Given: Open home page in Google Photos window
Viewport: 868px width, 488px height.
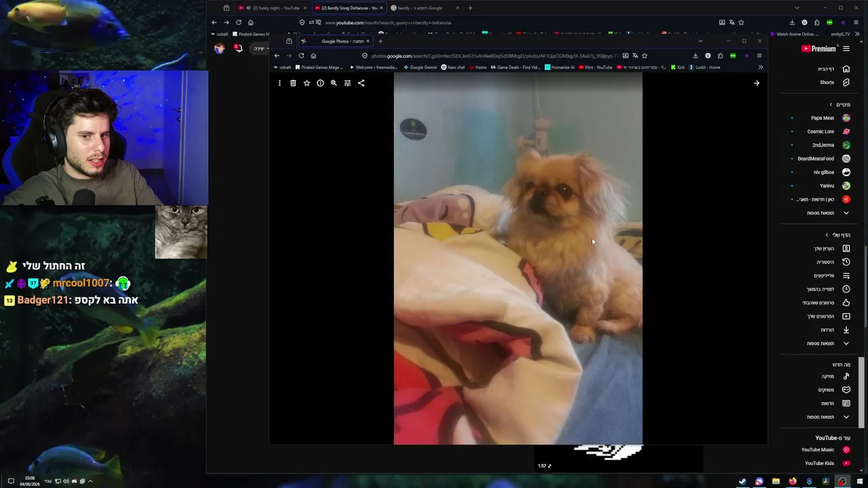Looking at the screenshot, I should (313, 56).
